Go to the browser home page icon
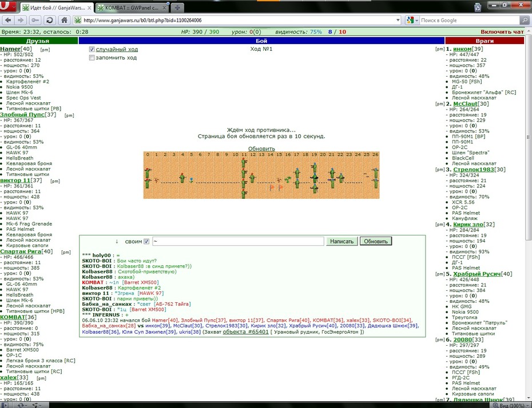The height and width of the screenshot is (408, 532). [x=64, y=21]
